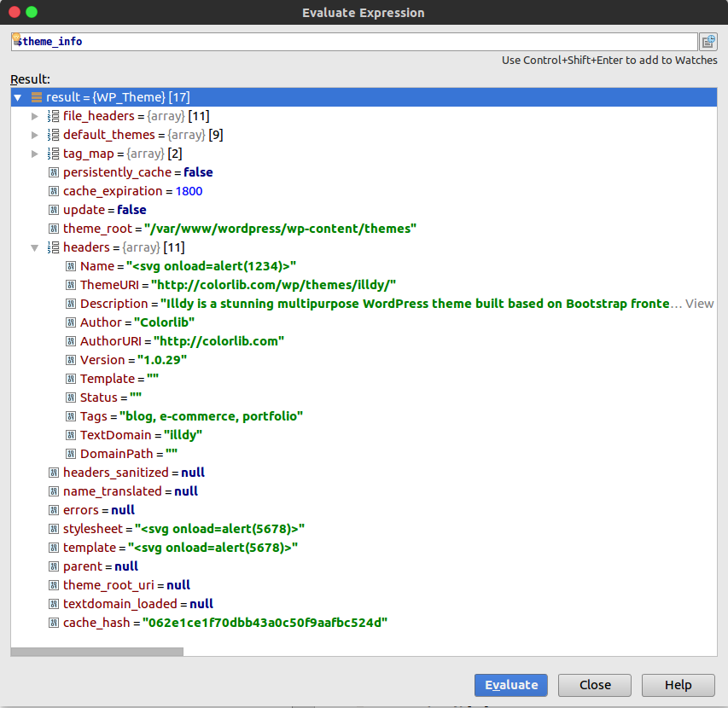Viewport: 728px width, 708px height.
Task: Click the expand expression editor icon
Action: coord(708,42)
